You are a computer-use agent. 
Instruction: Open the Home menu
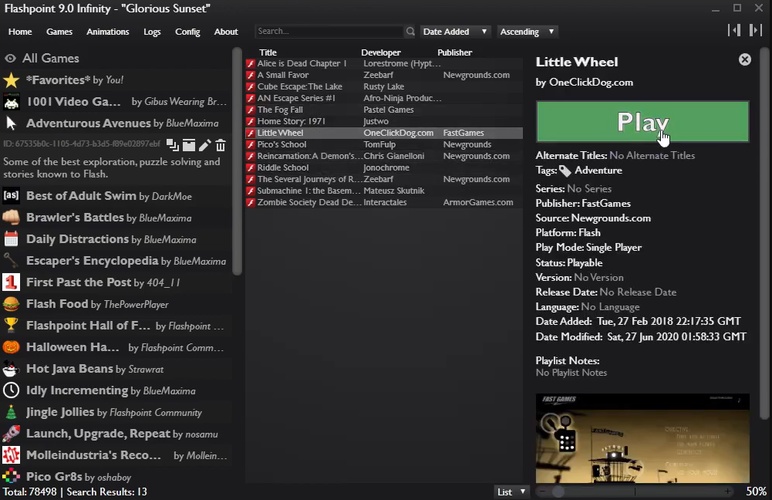point(20,31)
